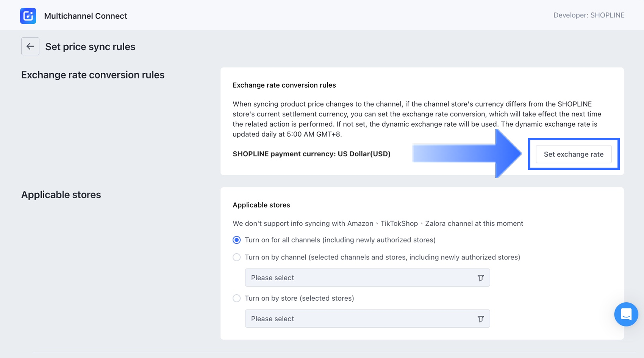Screen dimensions: 644x358
Task: Click the filter icon in the store selector
Action: (x=481, y=319)
